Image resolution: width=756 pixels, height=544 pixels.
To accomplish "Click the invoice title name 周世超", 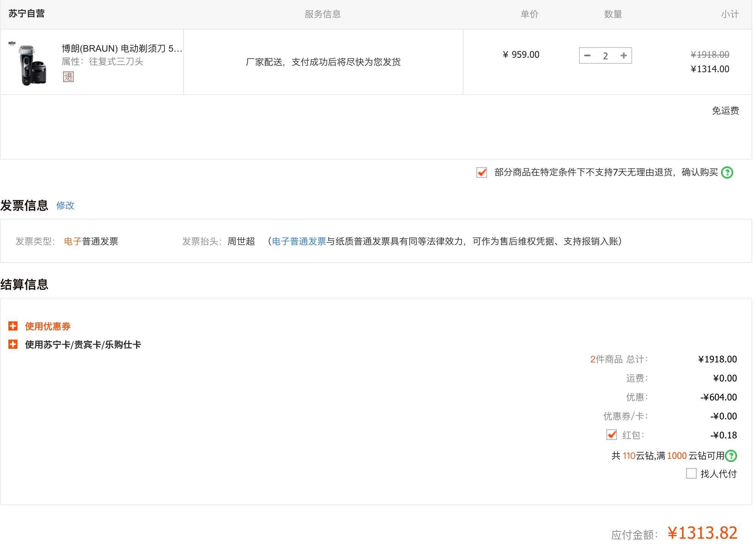I will pyautogui.click(x=241, y=241).
